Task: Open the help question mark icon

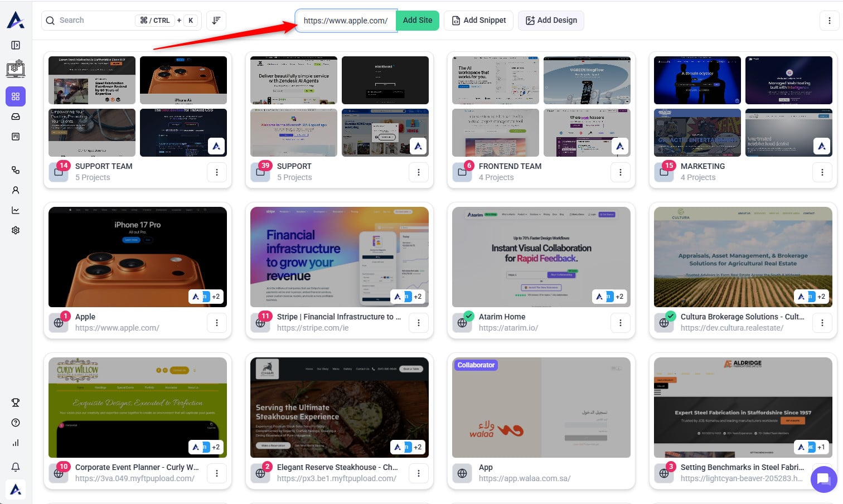Action: click(16, 423)
